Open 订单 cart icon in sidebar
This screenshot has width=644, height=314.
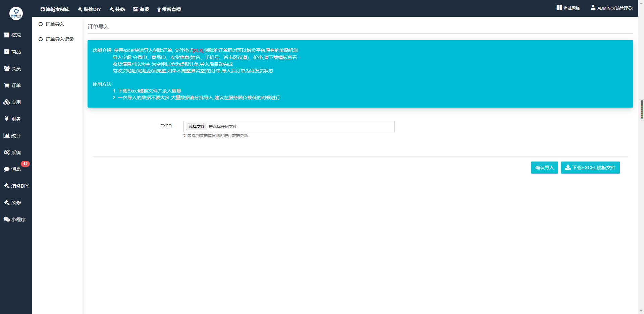coord(7,85)
